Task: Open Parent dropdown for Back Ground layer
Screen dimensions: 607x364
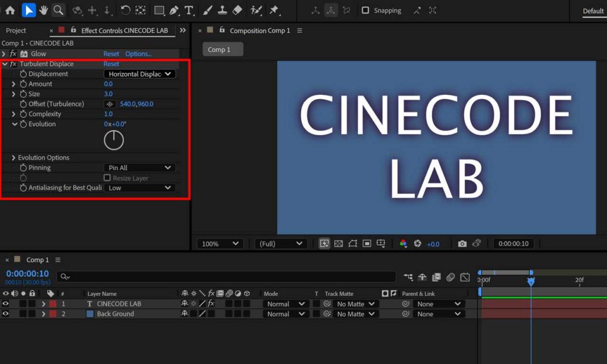Action: pos(439,314)
